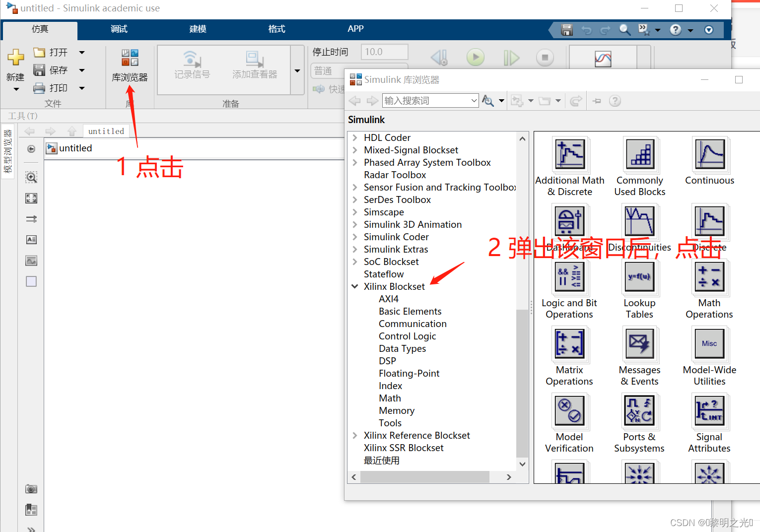Image resolution: width=760 pixels, height=532 pixels.
Task: Click the Model Browser (模型浏览器) side tab
Action: (7, 151)
